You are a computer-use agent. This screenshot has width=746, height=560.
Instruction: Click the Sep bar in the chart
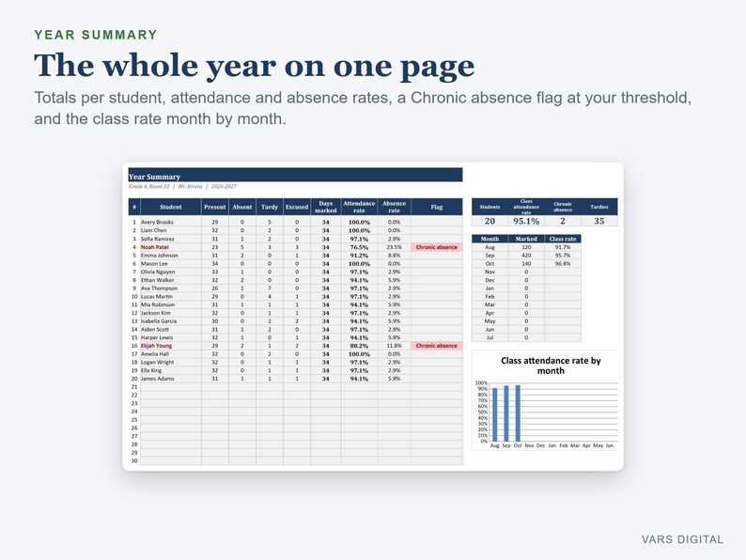pos(506,414)
